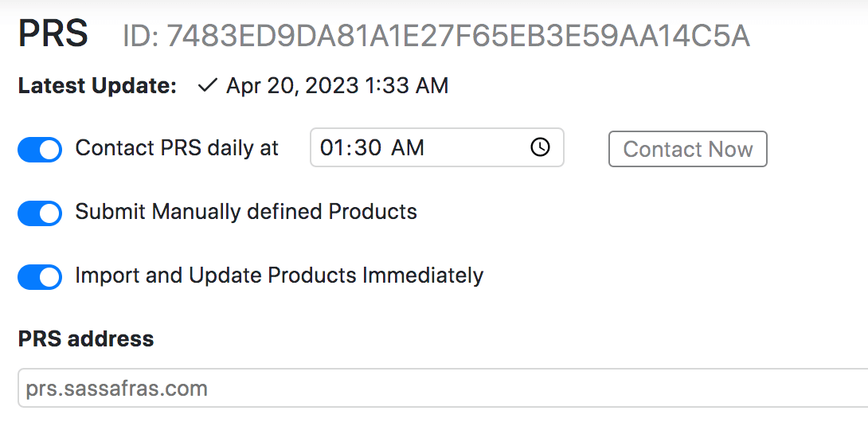868x438 pixels.
Task: Click the "Latest Update:" bold label
Action: (97, 85)
